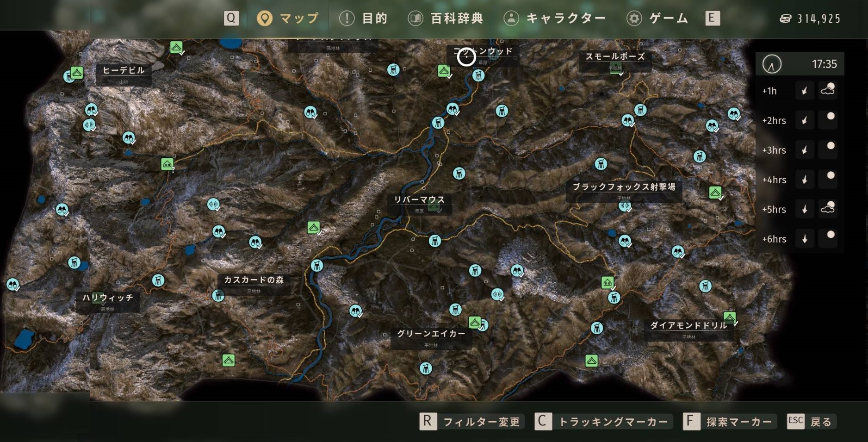Image resolution: width=868 pixels, height=442 pixels.
Task: Select the hunting stand icon left of カスカードの森 label
Action: tap(218, 295)
